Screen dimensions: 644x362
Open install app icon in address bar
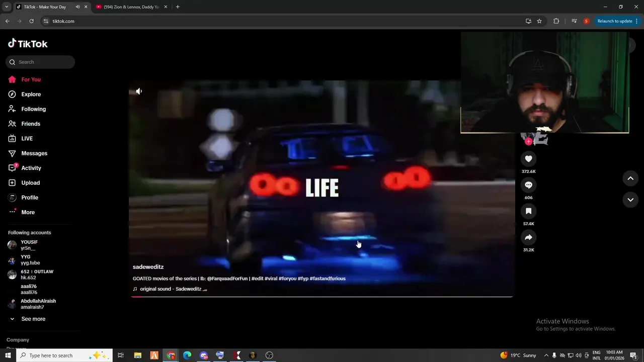[x=528, y=21]
